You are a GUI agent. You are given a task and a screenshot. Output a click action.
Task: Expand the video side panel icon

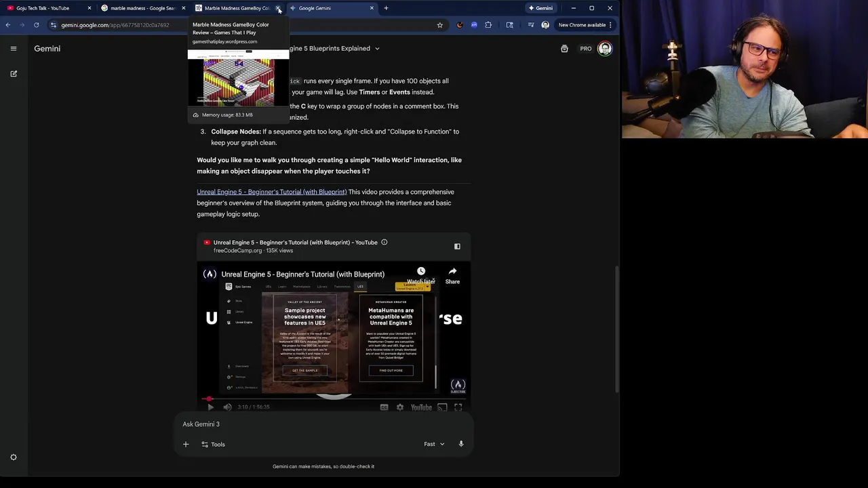457,247
